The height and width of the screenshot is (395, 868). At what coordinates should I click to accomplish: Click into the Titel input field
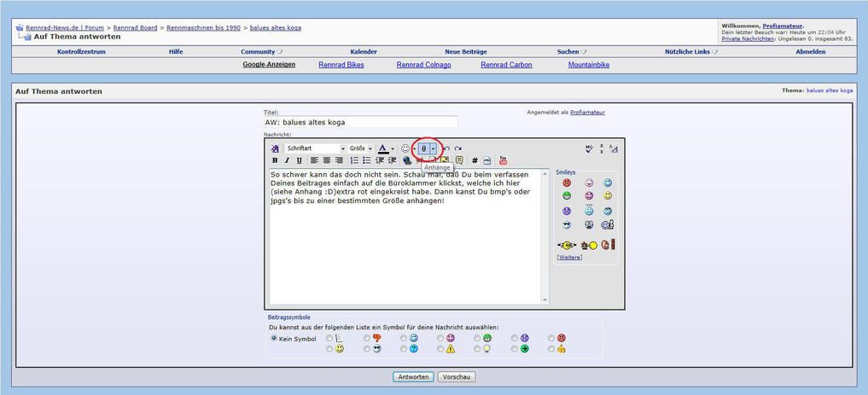360,122
